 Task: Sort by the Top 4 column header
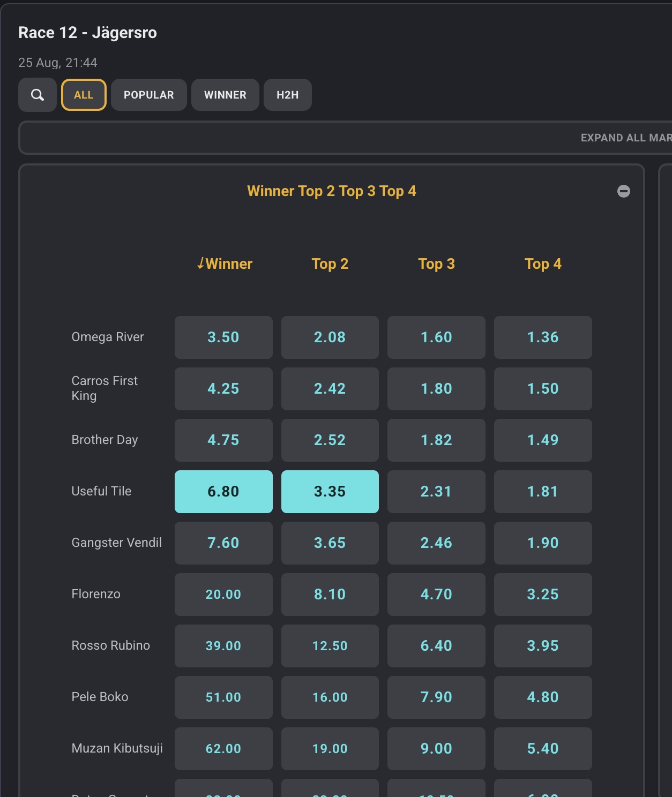[543, 264]
